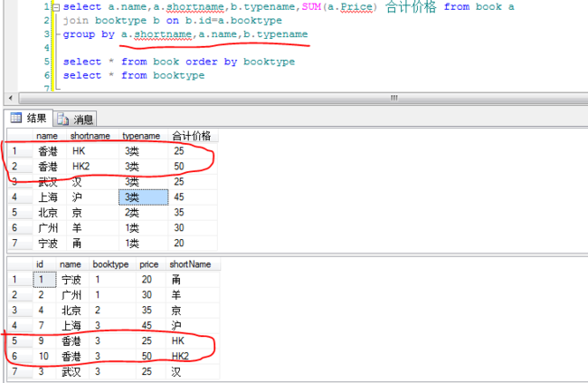
Task: Switch to the 结果 results tab
Action: point(29,119)
